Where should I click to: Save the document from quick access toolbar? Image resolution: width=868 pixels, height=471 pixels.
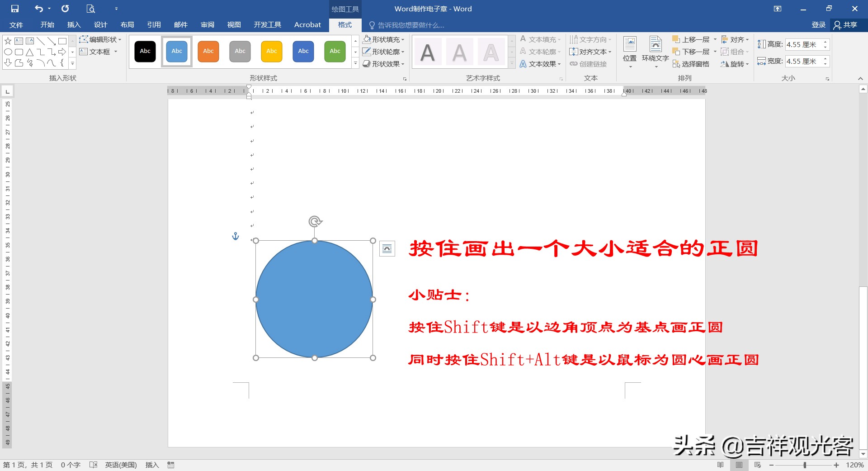[x=15, y=9]
